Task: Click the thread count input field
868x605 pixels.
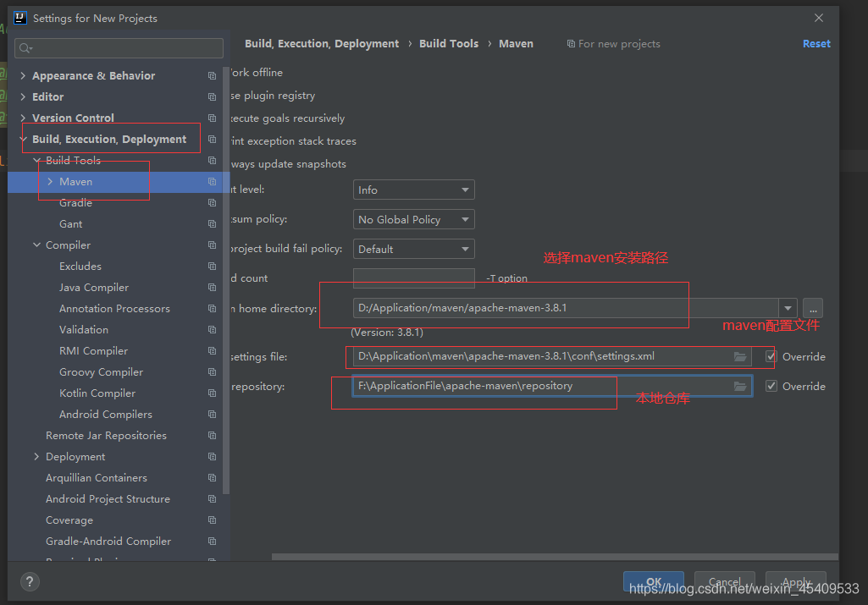Action: pos(413,278)
